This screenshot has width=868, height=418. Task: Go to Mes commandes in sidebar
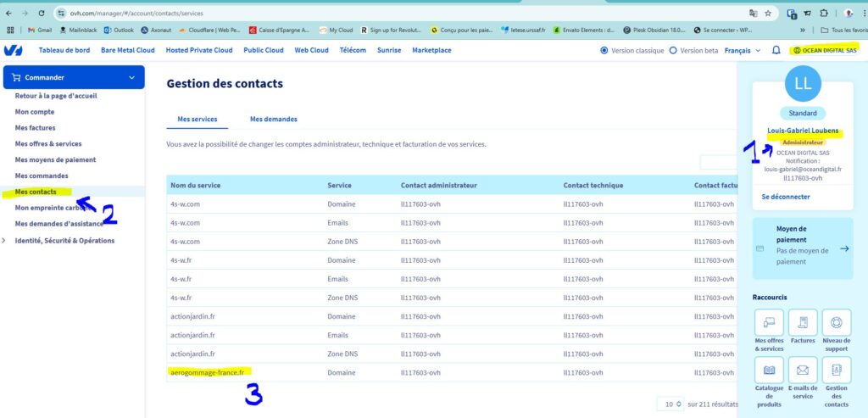42,176
